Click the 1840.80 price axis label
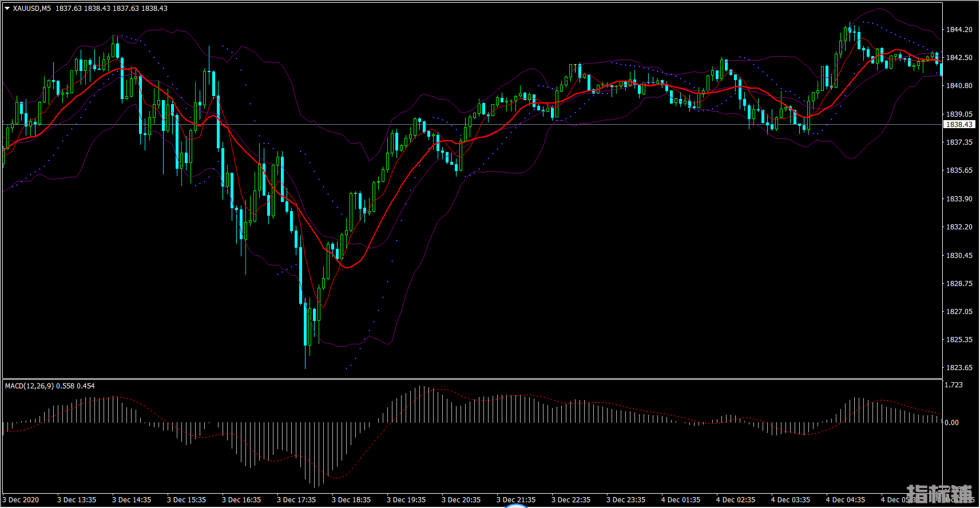The width and height of the screenshot is (980, 508). 959,86
